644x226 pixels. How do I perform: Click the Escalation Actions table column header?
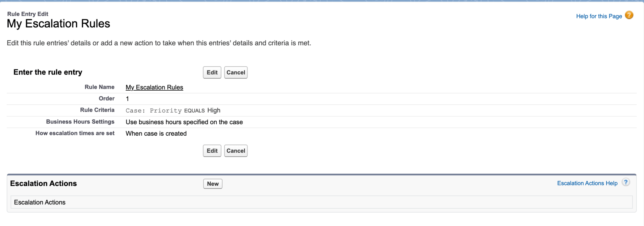(x=40, y=202)
